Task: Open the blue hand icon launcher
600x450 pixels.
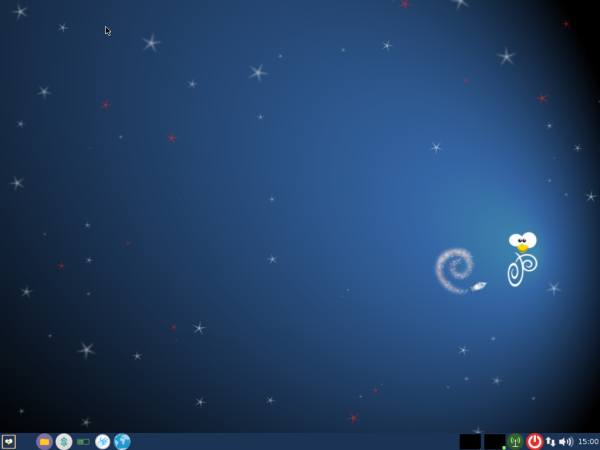Action: (103, 442)
